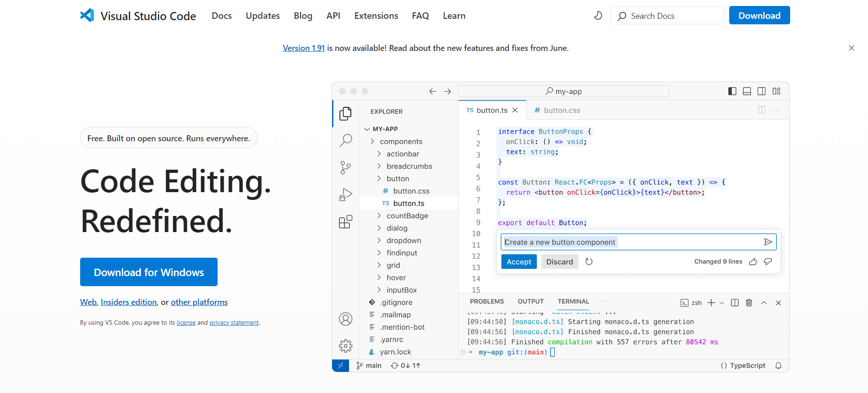Switch to the PROBLEMS panel tab

pos(487,301)
